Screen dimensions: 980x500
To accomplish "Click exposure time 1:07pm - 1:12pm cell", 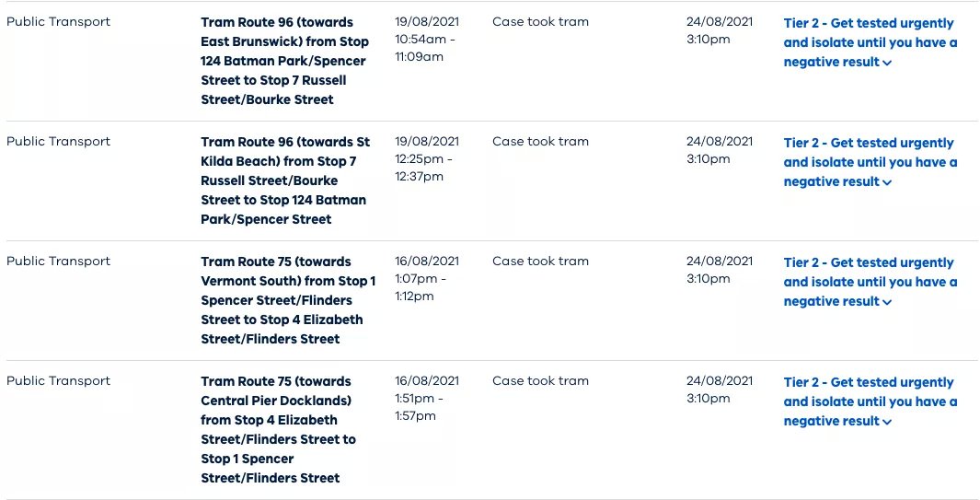I will click(x=427, y=278).
